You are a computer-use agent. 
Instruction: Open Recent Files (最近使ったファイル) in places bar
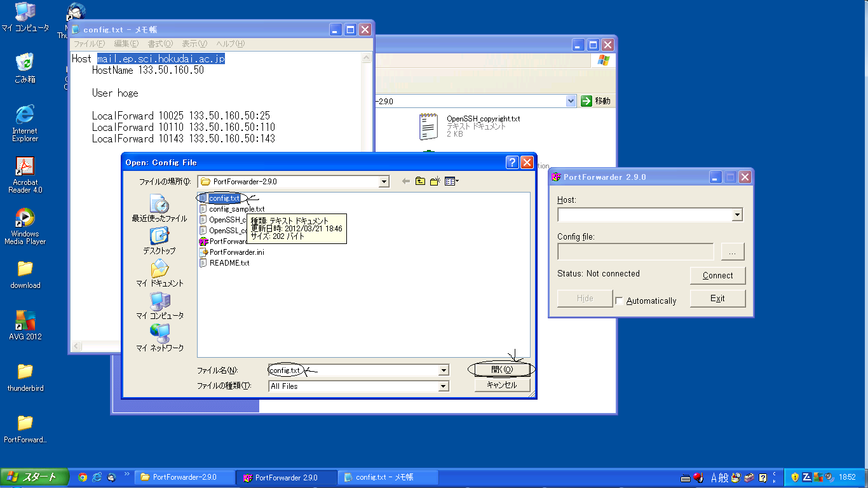click(x=159, y=208)
